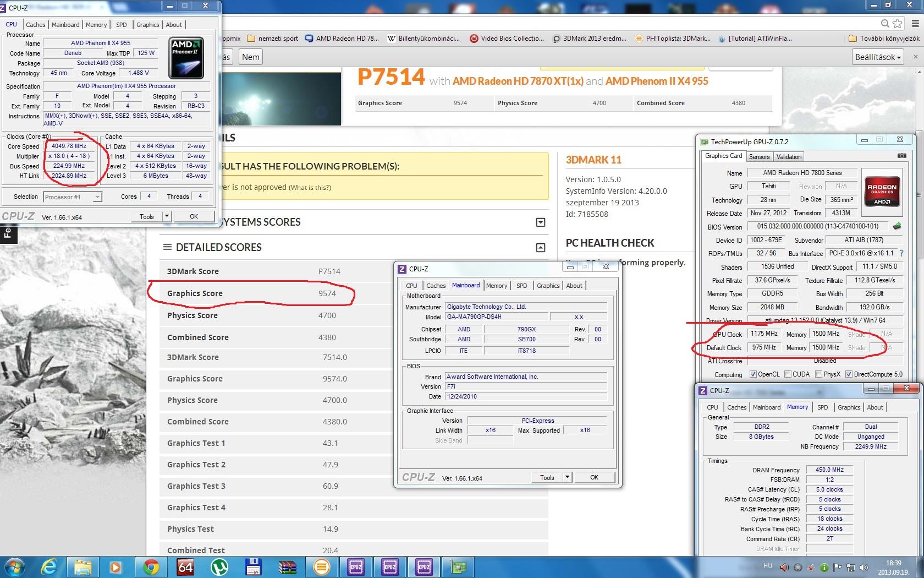Launch Internet Explorer from the taskbar

[x=49, y=567]
